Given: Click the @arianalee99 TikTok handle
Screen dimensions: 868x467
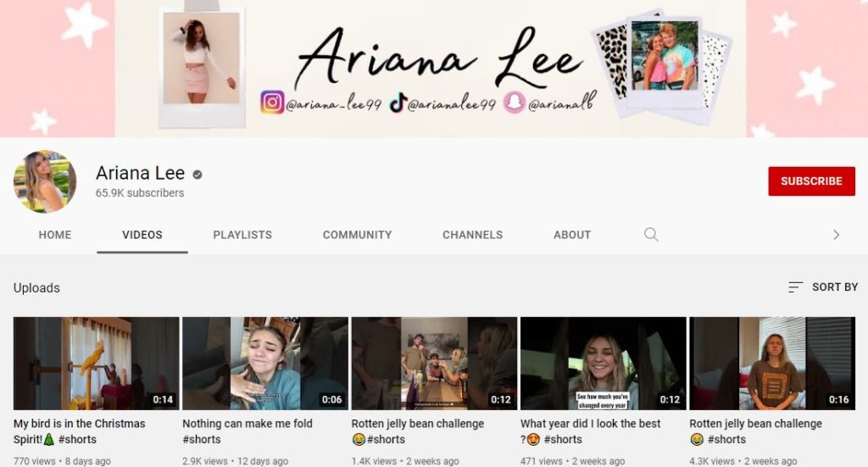Looking at the screenshot, I should [452, 104].
